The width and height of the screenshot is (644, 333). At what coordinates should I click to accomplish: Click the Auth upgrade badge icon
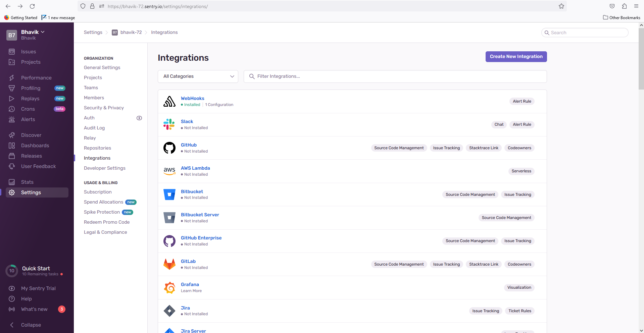coord(139,118)
